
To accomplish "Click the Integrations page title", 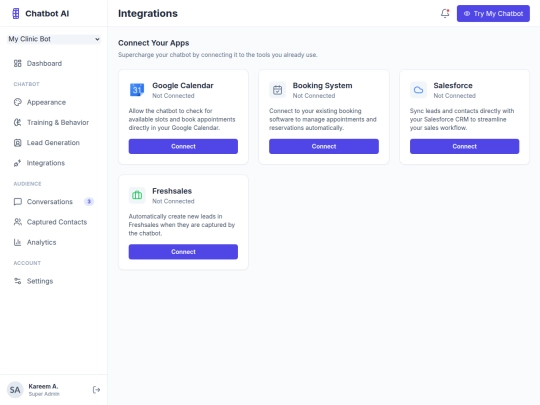I will 148,13.
